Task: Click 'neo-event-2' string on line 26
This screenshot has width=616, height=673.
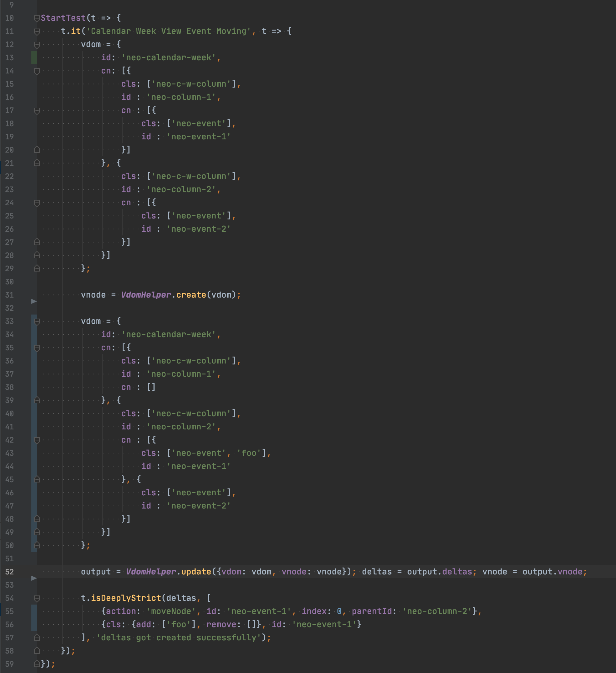Action: (x=199, y=229)
